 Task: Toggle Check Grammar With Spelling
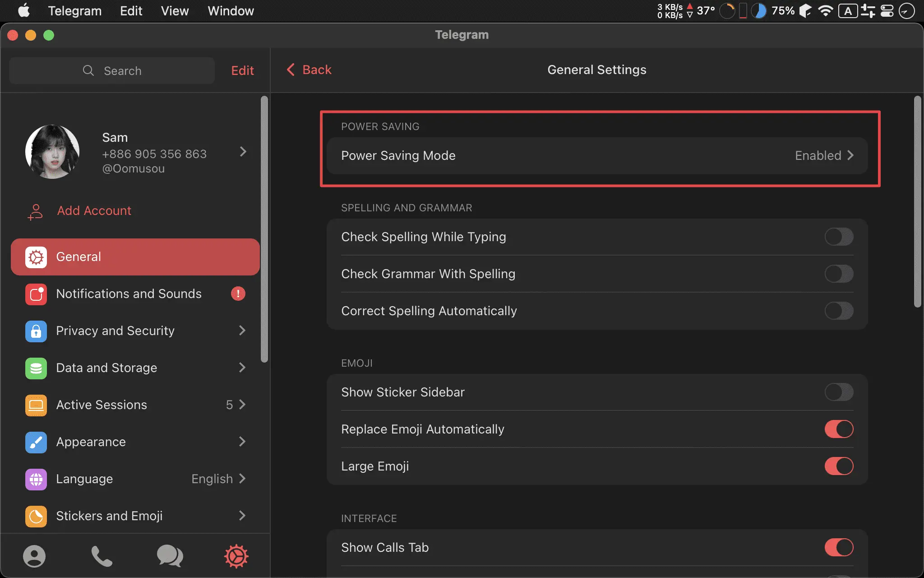pos(839,274)
